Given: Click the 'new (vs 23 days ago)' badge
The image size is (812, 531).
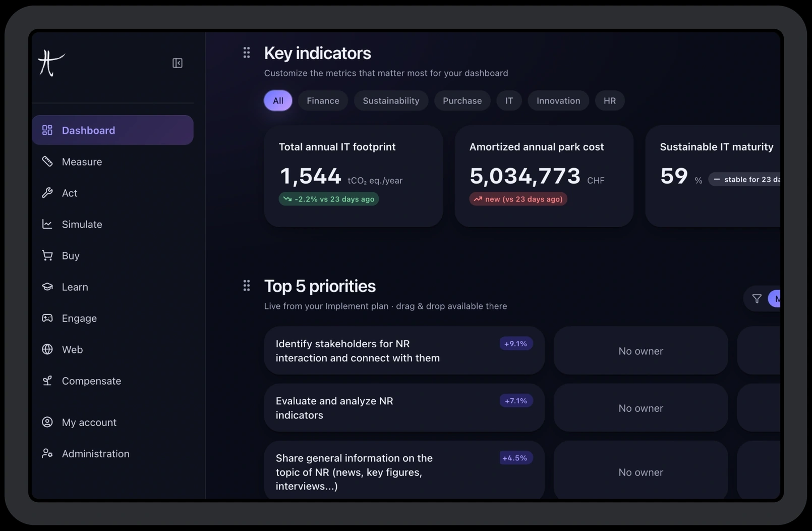Looking at the screenshot, I should tap(518, 199).
